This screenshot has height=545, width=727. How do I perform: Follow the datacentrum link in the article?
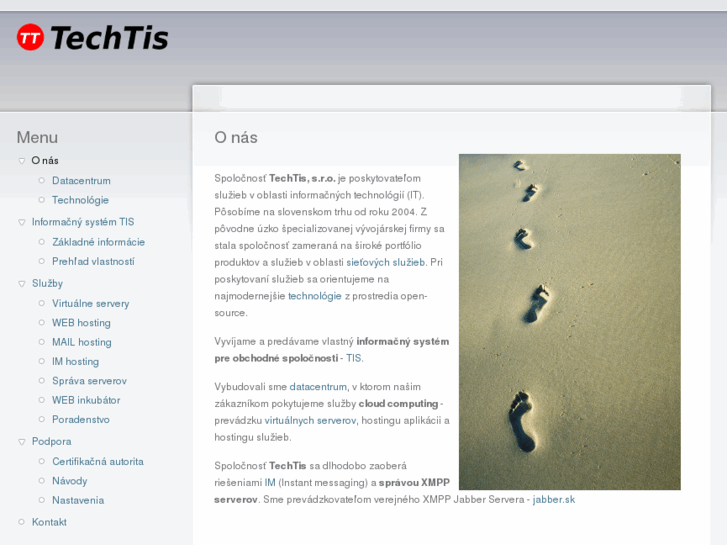318,387
